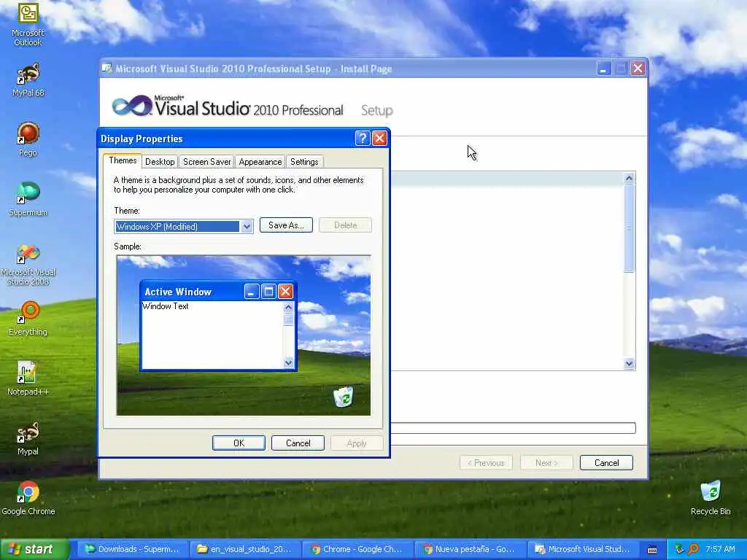Click the setup list scroll-down arrow
The image size is (747, 560).
coord(629,364)
